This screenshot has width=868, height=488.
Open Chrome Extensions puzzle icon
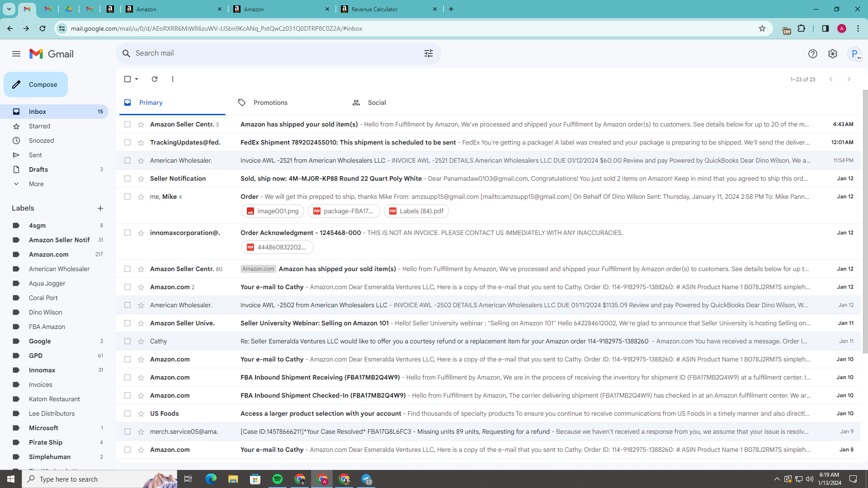(x=802, y=28)
